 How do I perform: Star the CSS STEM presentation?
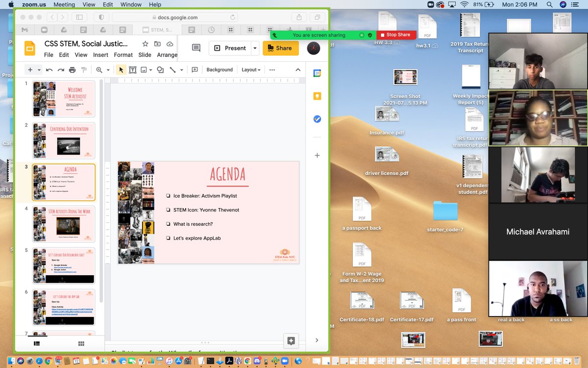(x=145, y=44)
